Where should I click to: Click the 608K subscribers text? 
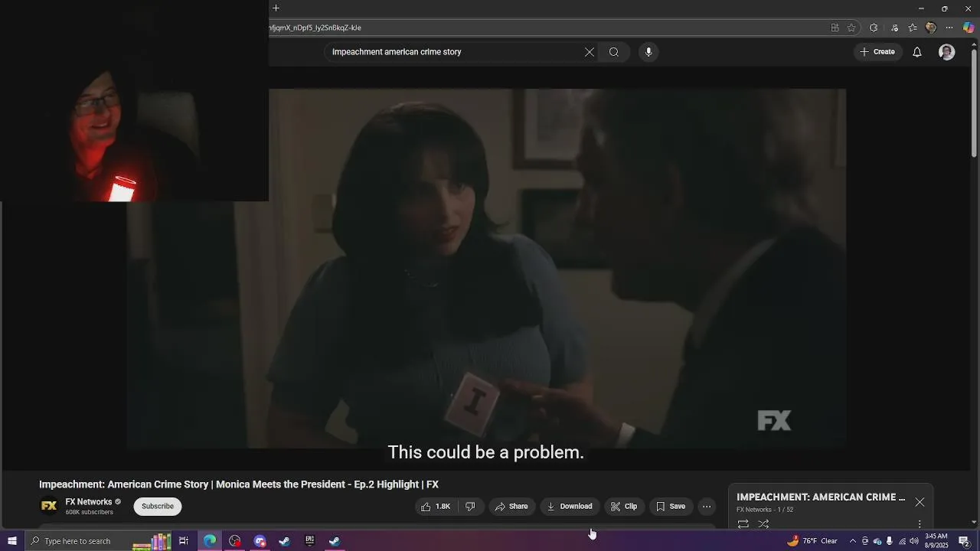point(90,513)
